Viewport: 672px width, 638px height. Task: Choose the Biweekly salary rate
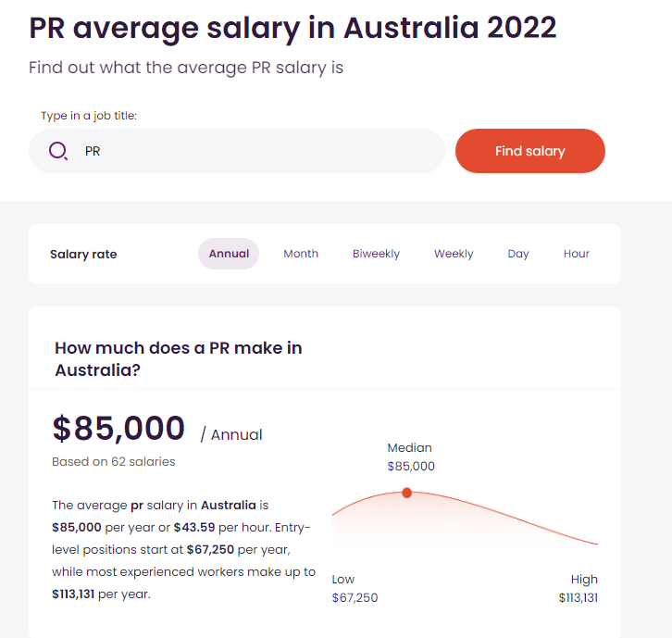376,254
